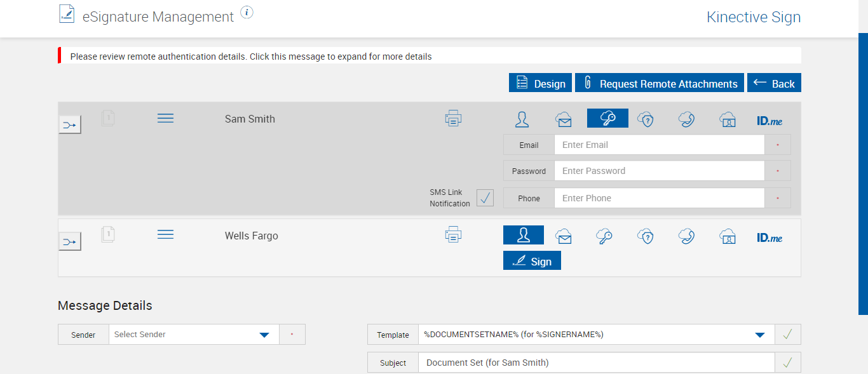The height and width of the screenshot is (374, 868).
Task: Select cloud phone icon for Wells Fargo
Action: coord(686,236)
